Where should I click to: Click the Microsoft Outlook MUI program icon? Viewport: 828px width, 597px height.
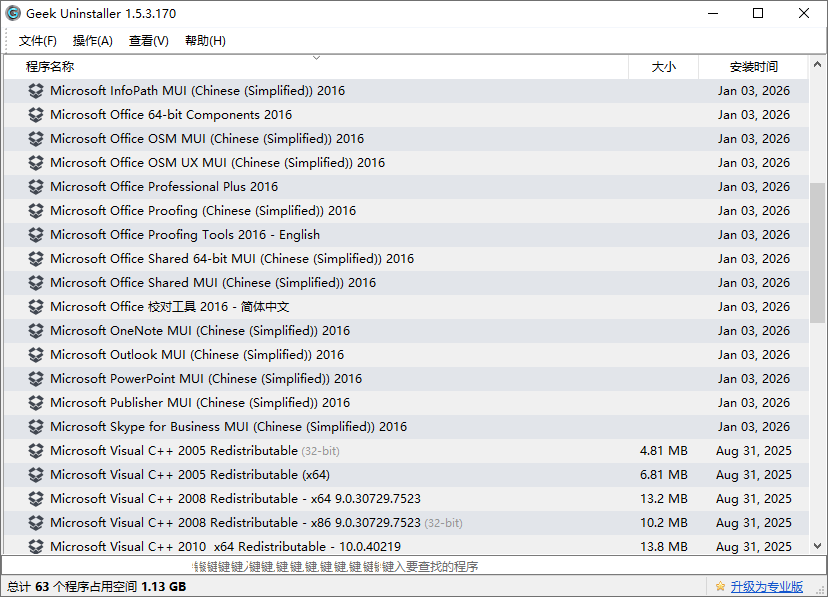pos(33,354)
